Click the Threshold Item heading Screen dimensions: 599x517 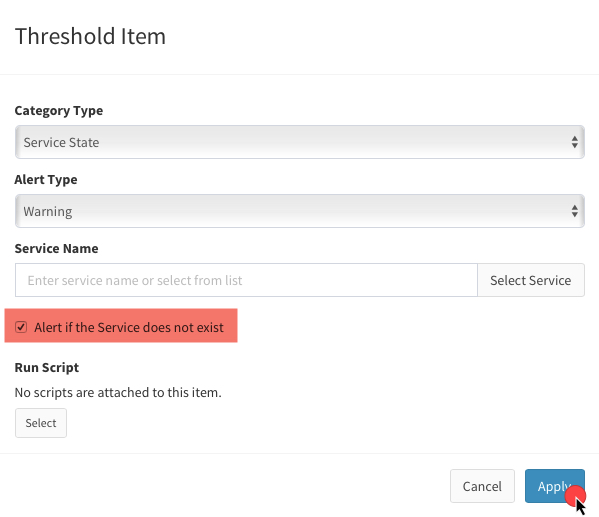[91, 36]
